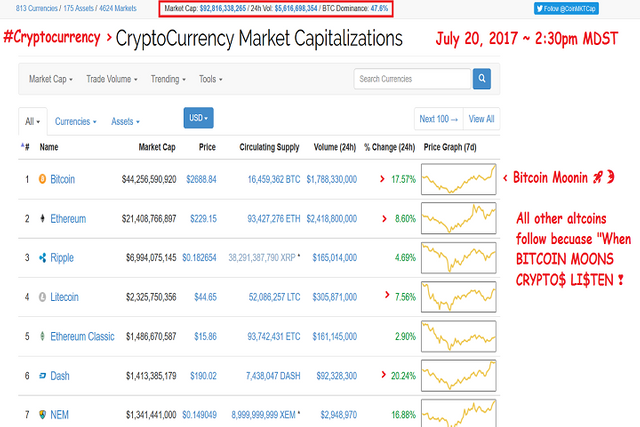Click Bitcoin supply 16,459,362 BTC
This screenshot has width=640, height=427.
pos(274,179)
